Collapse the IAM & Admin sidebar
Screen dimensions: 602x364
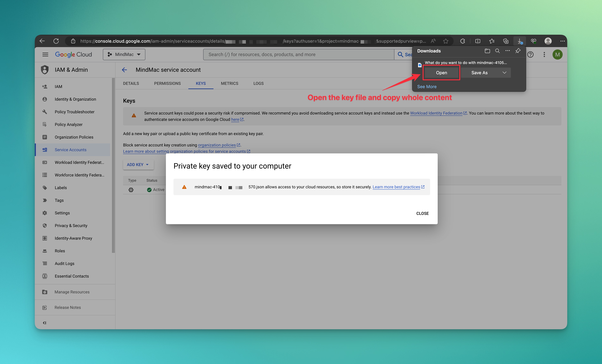[x=44, y=323]
